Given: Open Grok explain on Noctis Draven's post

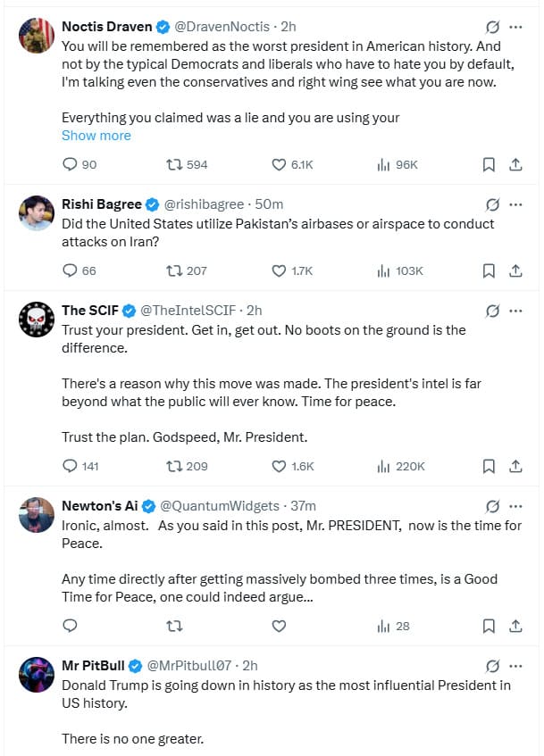Looking at the screenshot, I should pos(491,26).
